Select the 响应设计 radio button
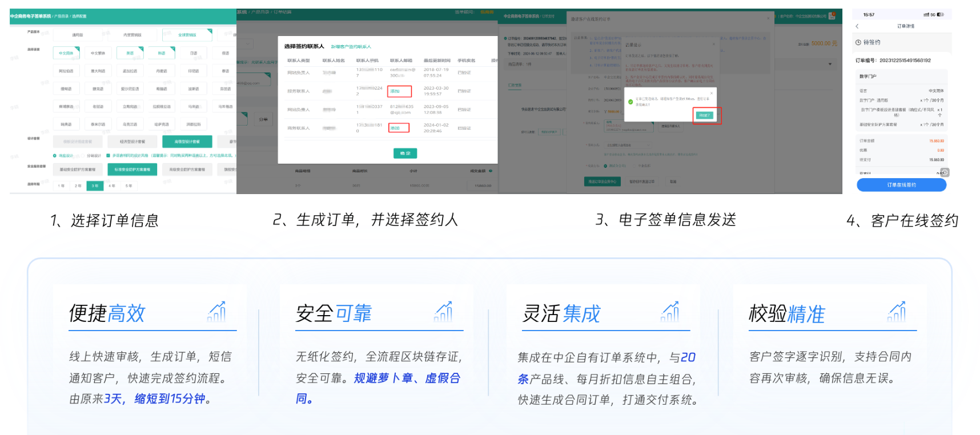Viewport: 980px width, 435px height. tap(55, 155)
